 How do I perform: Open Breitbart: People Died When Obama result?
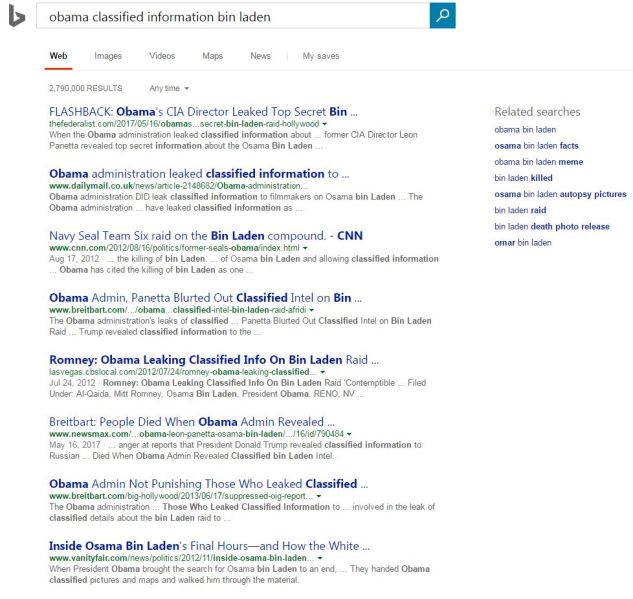tap(192, 422)
